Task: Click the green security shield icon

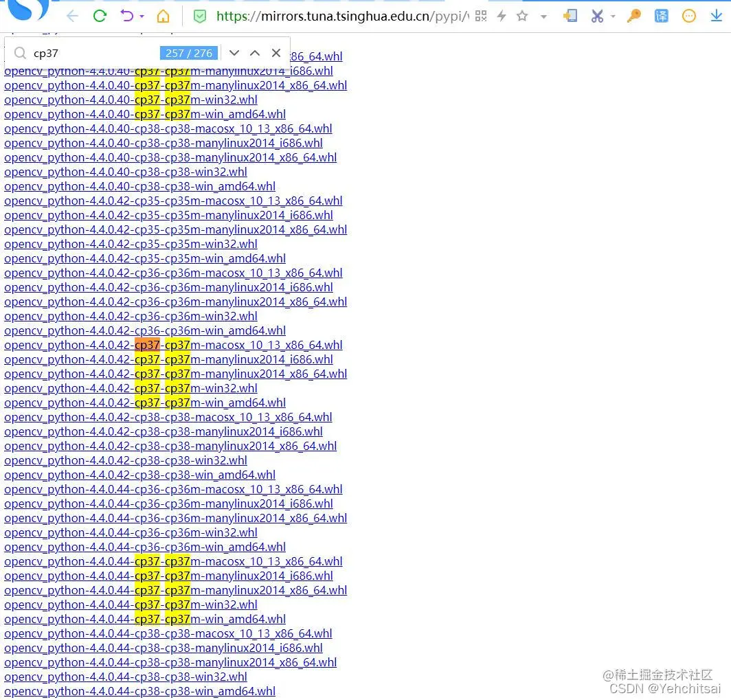Action: pyautogui.click(x=199, y=16)
